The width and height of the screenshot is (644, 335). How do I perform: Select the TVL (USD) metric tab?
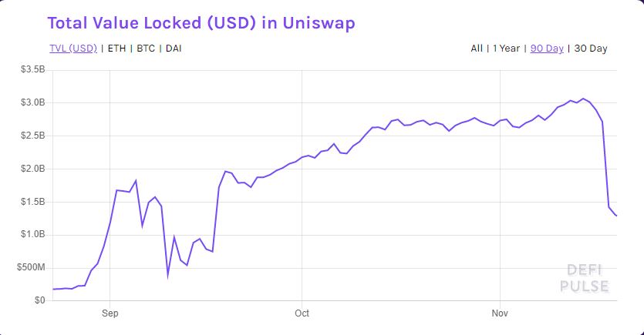pos(72,49)
